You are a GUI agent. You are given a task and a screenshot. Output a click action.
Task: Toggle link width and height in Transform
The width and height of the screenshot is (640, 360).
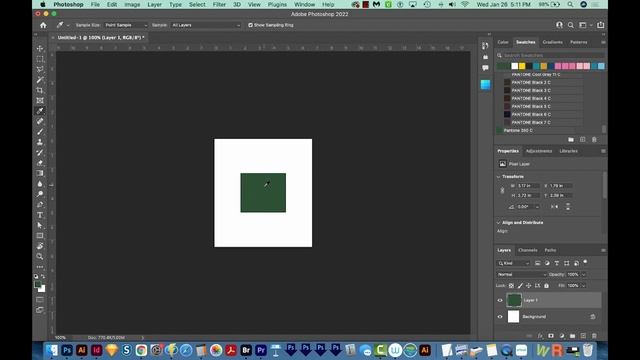502,191
